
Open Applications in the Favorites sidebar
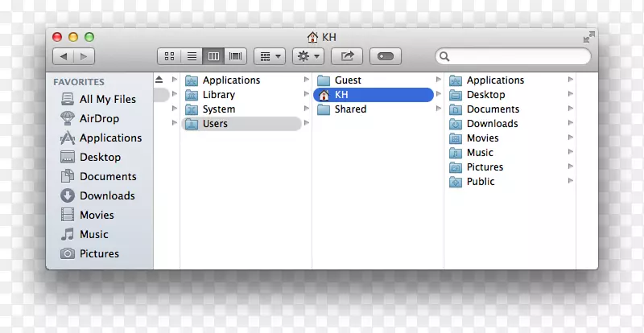pyautogui.click(x=101, y=138)
